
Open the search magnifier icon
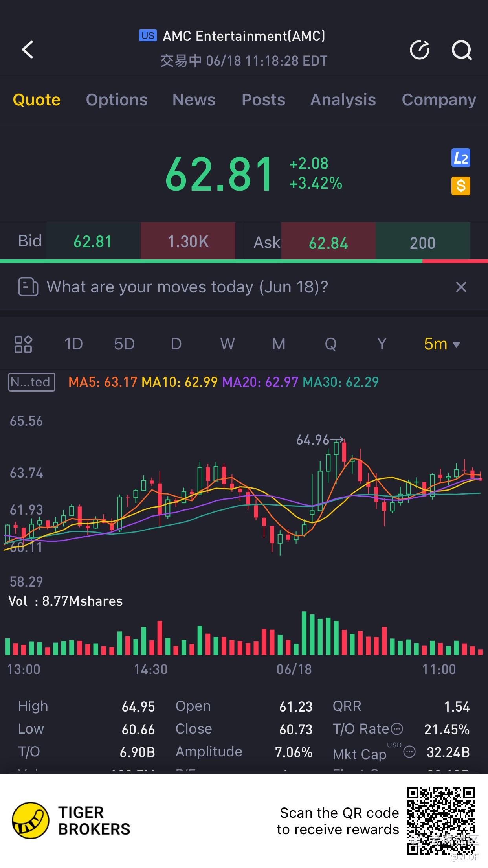(x=461, y=50)
